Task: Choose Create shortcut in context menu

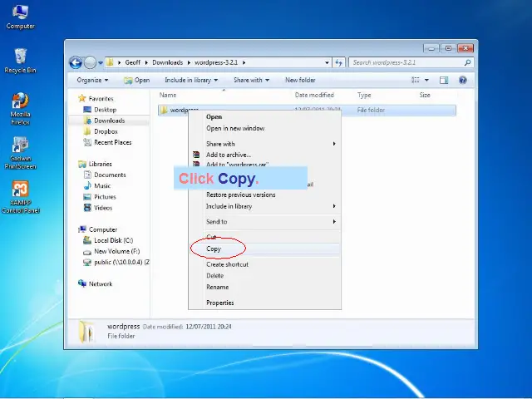Action: pyautogui.click(x=264, y=264)
